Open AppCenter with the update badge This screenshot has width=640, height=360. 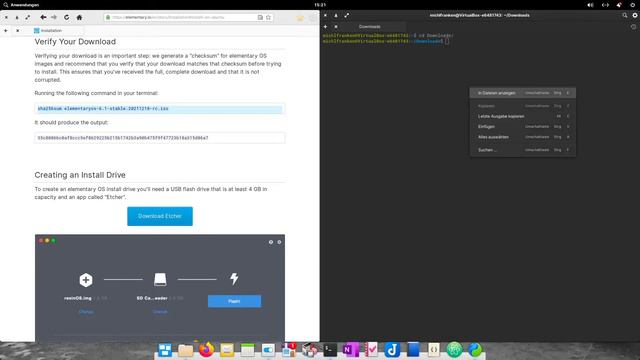[289, 350]
